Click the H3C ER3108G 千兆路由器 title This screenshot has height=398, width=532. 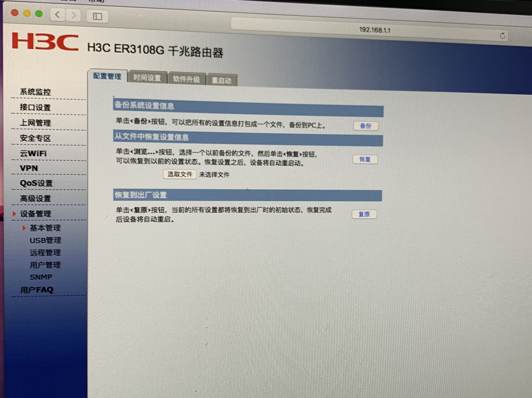(155, 50)
